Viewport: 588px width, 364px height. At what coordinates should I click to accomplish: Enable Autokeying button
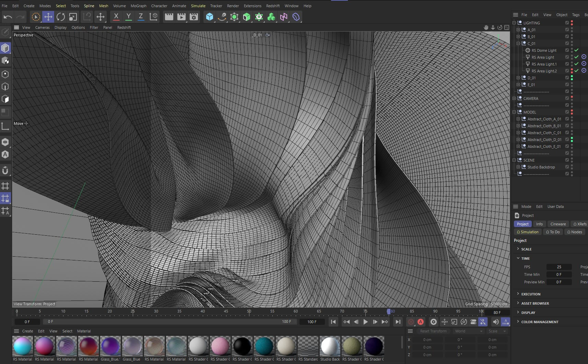(x=421, y=322)
